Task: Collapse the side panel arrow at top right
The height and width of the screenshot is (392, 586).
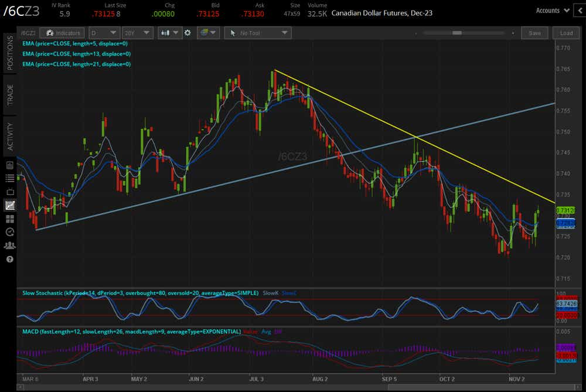Action: click(x=580, y=11)
